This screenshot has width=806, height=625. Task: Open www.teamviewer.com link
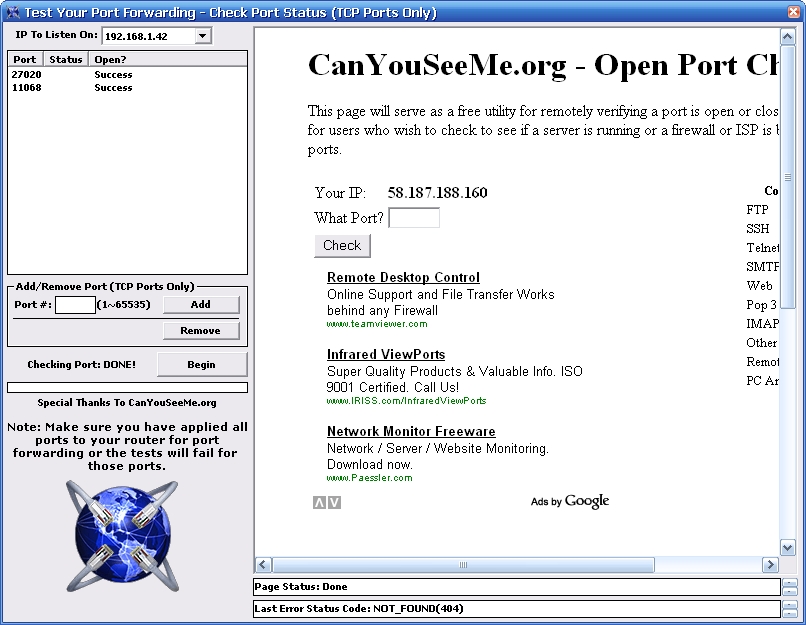click(x=377, y=324)
